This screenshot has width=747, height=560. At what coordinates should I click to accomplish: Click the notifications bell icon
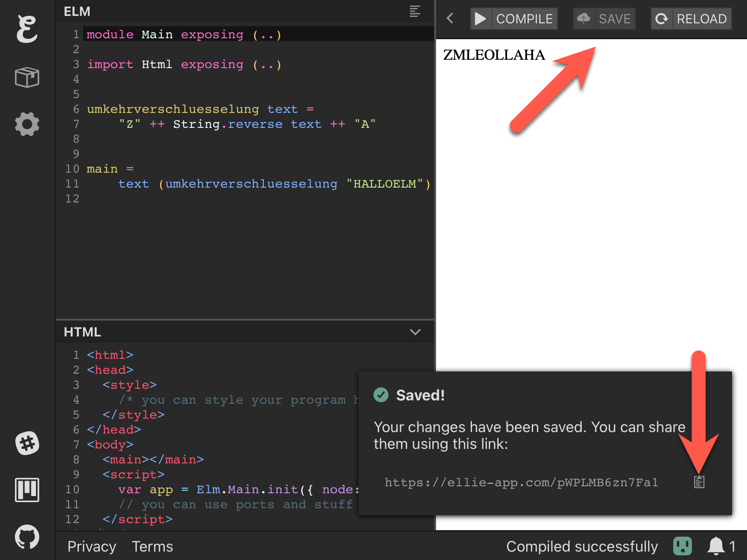coord(716,546)
